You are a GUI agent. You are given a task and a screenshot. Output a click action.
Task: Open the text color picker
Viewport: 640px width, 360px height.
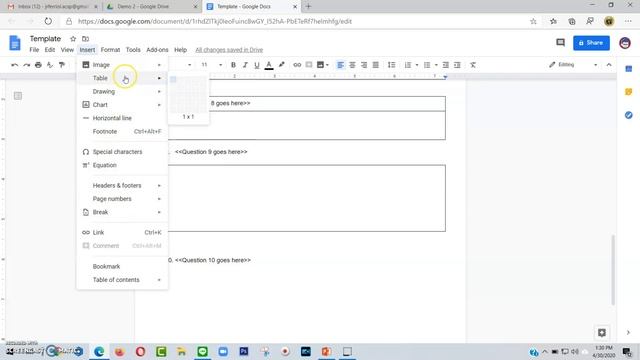pos(269,65)
